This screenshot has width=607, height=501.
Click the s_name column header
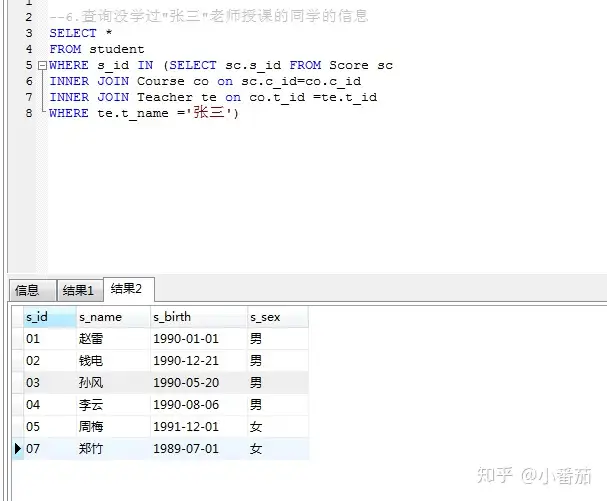[x=113, y=317]
